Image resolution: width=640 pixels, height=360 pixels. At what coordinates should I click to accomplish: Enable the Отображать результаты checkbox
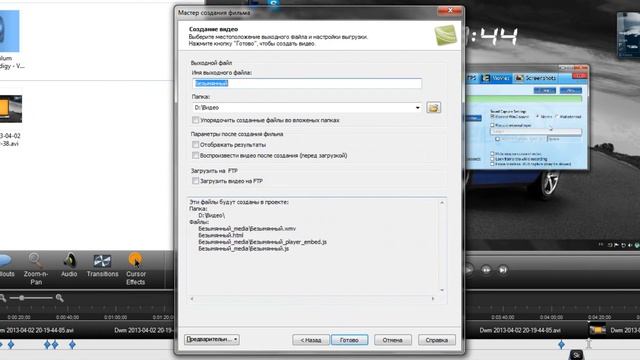point(196,144)
